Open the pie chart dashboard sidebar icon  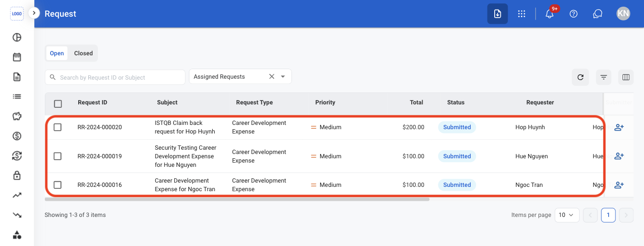click(x=17, y=37)
